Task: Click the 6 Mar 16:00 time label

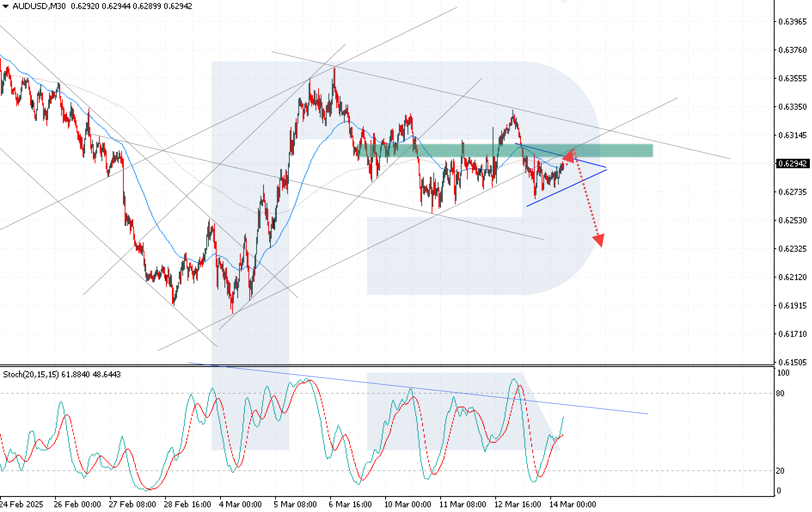Action: tap(350, 504)
